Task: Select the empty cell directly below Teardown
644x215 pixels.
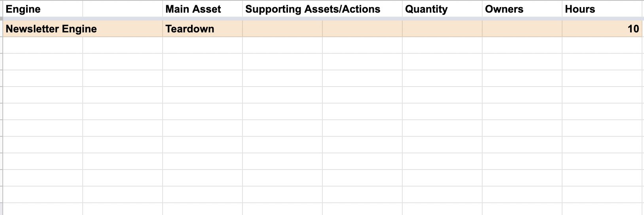Action: click(x=202, y=45)
